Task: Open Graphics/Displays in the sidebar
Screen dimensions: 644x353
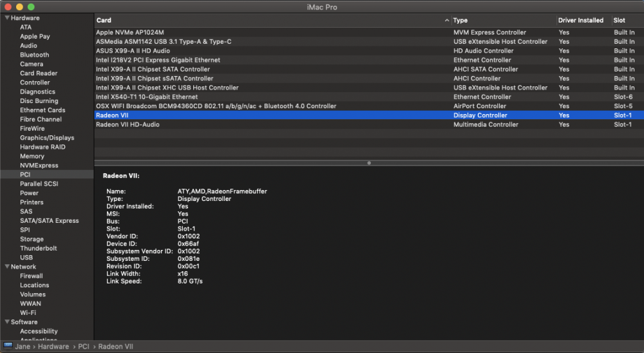Action: [47, 138]
